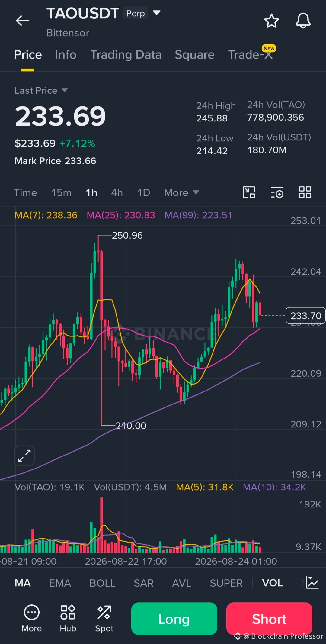The image size is (326, 644).
Task: Toggle the BOLL indicator
Action: point(102,583)
